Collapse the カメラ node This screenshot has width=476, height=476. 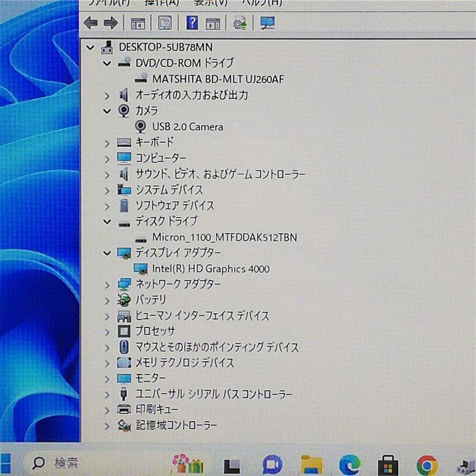[x=107, y=111]
